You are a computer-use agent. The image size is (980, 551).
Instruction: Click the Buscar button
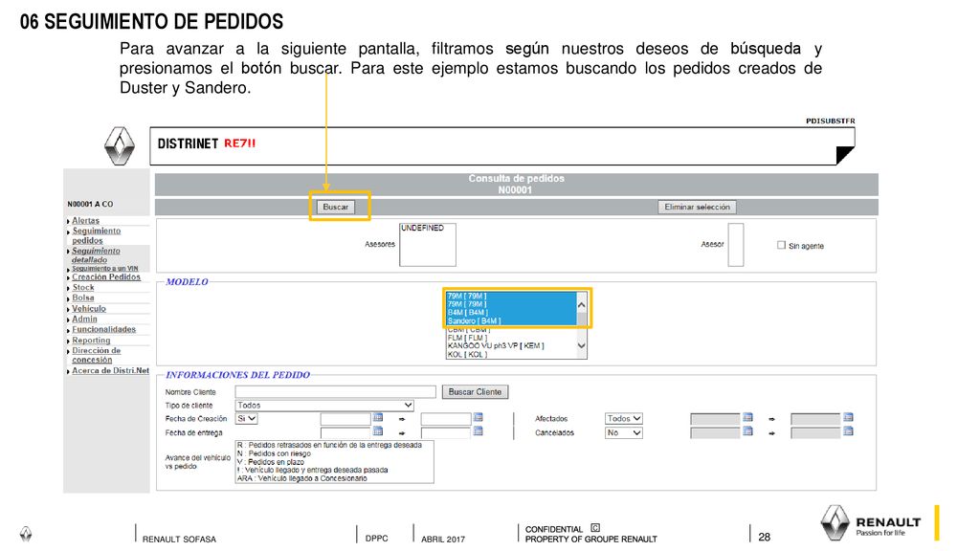point(336,207)
